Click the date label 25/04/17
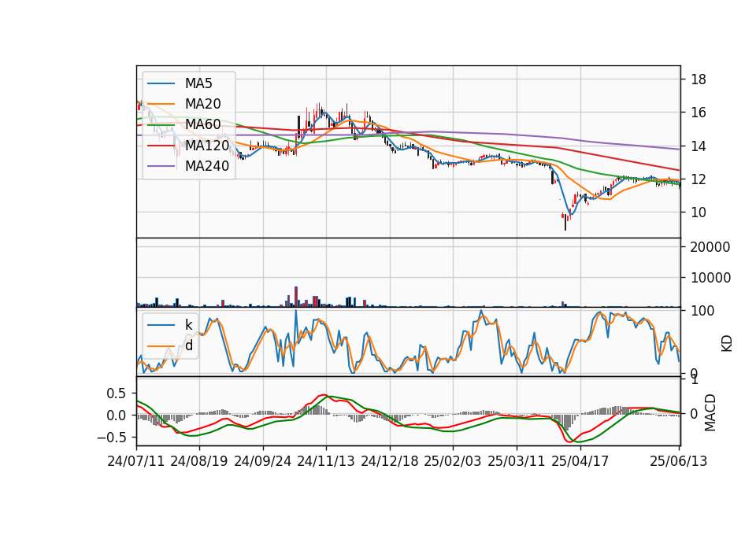 580,461
